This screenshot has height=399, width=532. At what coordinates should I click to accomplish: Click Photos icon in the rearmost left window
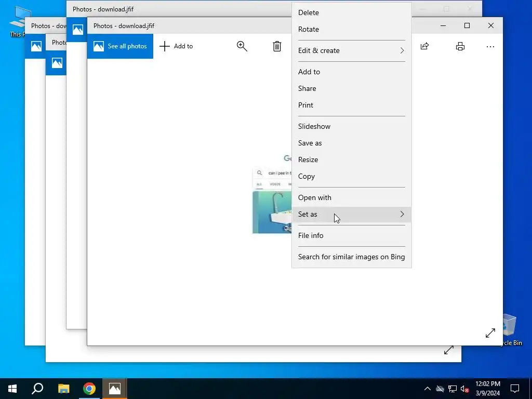click(36, 46)
